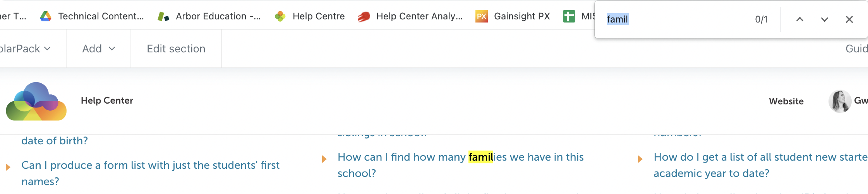Open the green MIS spreadsheet bookmark icon

pos(569,16)
